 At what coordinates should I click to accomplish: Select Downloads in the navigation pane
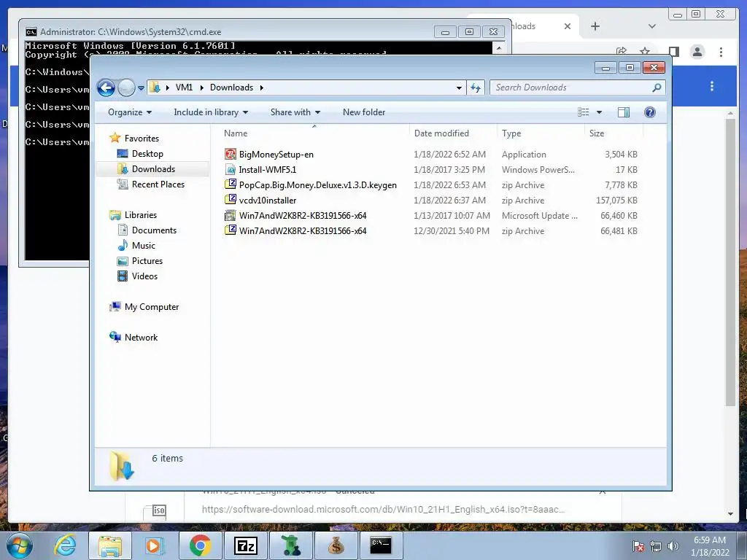point(153,169)
